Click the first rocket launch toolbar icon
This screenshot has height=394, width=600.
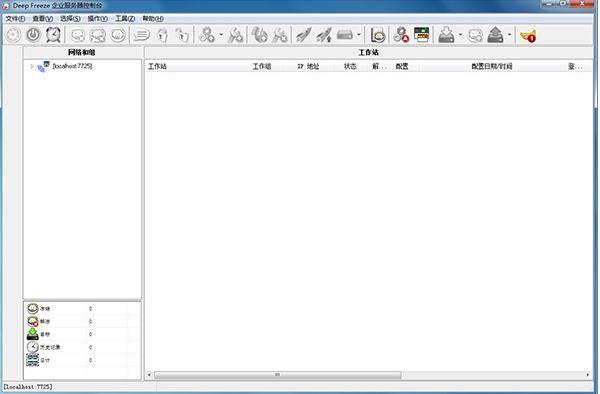coord(304,35)
